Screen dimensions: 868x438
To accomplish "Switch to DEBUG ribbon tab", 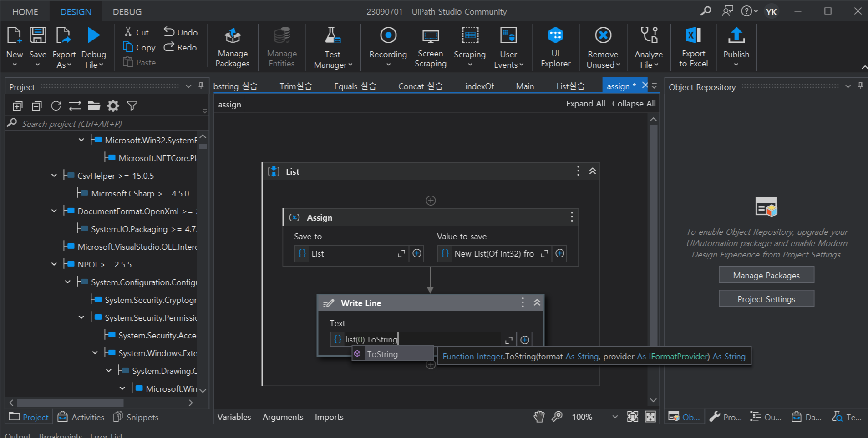I will (x=127, y=12).
